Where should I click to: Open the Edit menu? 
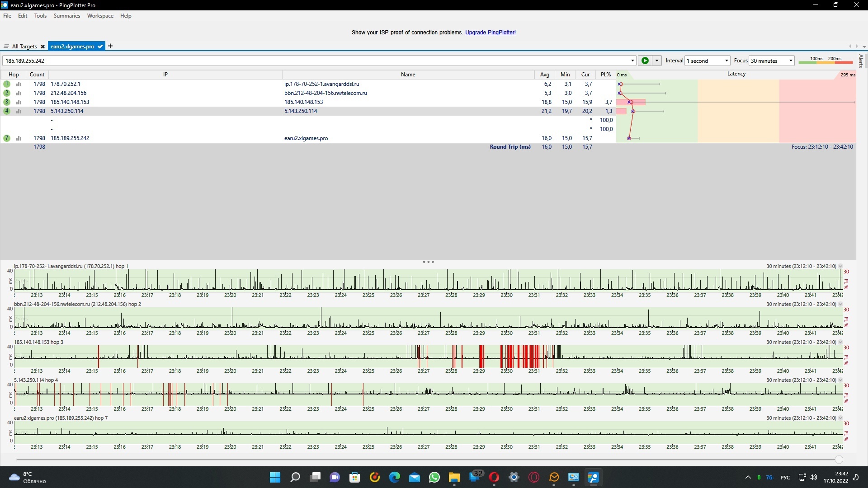pyautogui.click(x=23, y=16)
